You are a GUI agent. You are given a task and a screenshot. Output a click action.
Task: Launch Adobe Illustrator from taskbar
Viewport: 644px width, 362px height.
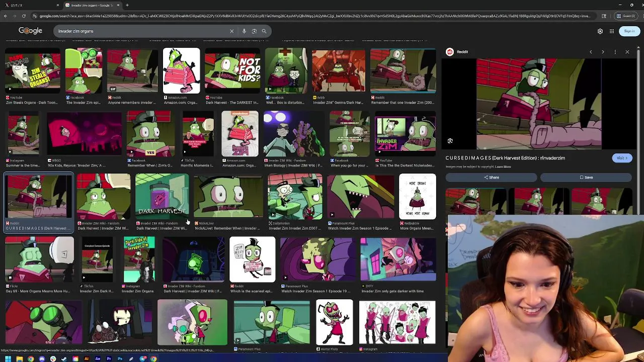coord(87,358)
